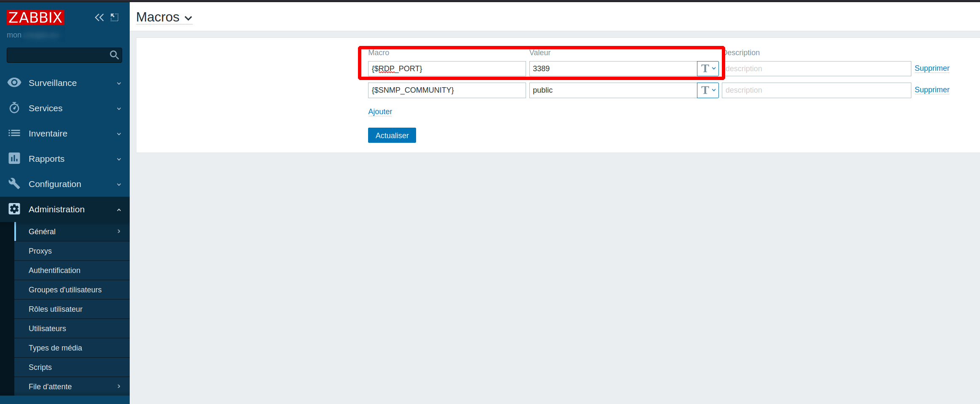Click the Ajouter link to add macro

(380, 112)
